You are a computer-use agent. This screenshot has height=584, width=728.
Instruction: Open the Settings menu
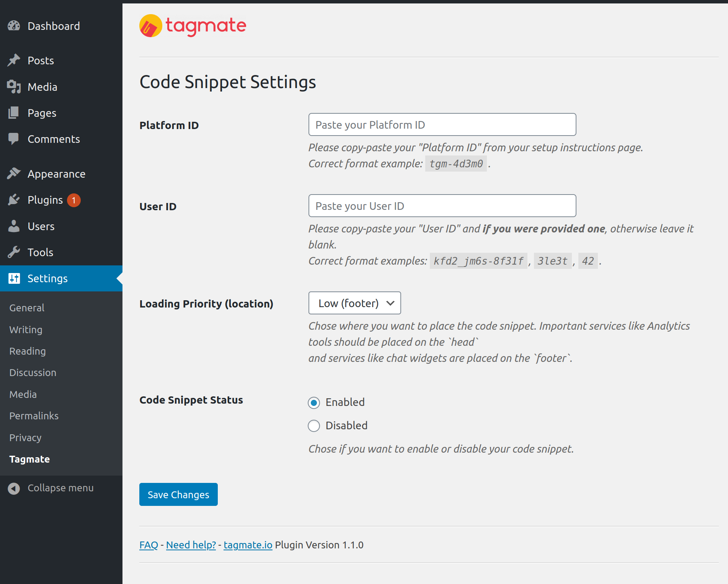(x=61, y=278)
